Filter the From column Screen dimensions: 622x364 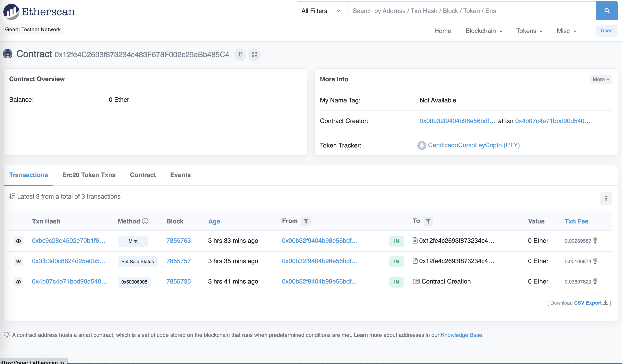pos(306,221)
